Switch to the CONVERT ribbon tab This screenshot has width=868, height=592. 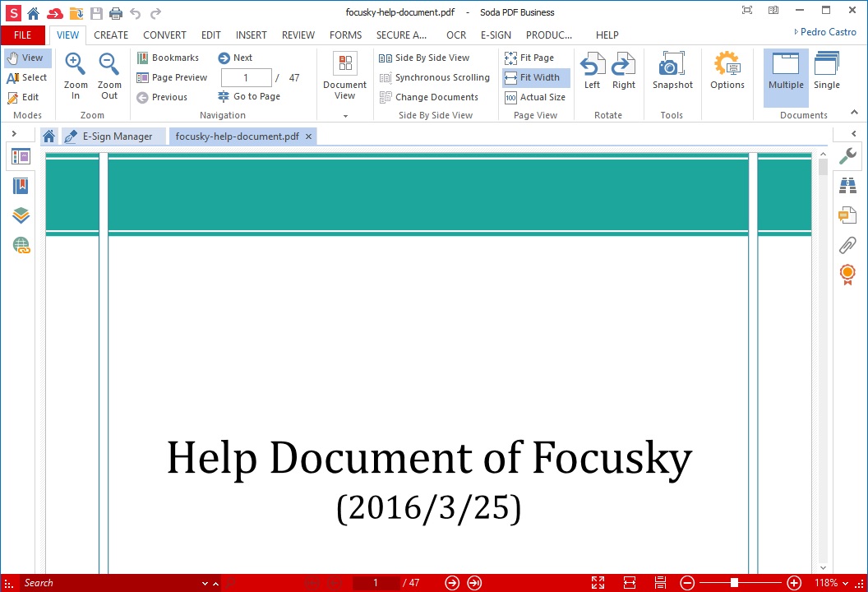(x=164, y=35)
